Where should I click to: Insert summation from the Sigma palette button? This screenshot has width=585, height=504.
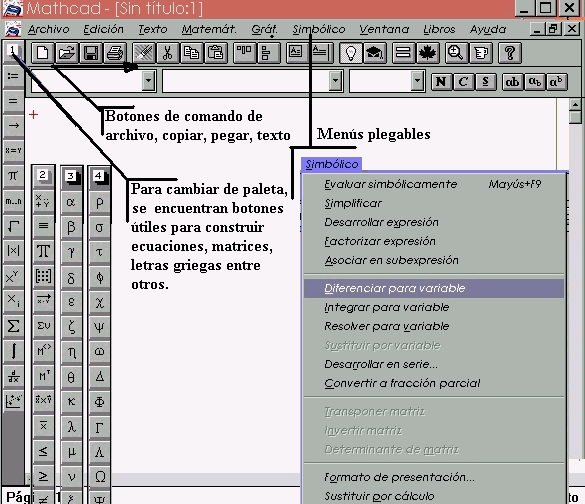click(13, 326)
